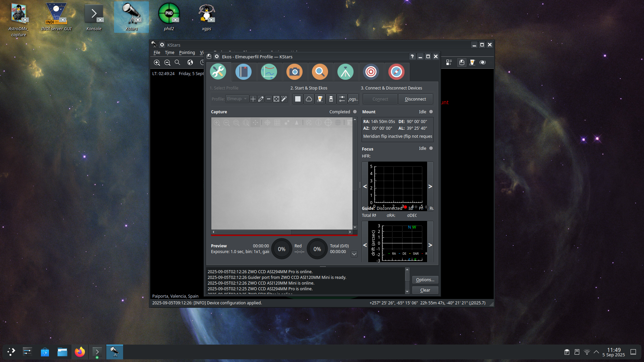Click the list view icon in KStars toolbar
The image size is (644, 362).
[x=449, y=62]
